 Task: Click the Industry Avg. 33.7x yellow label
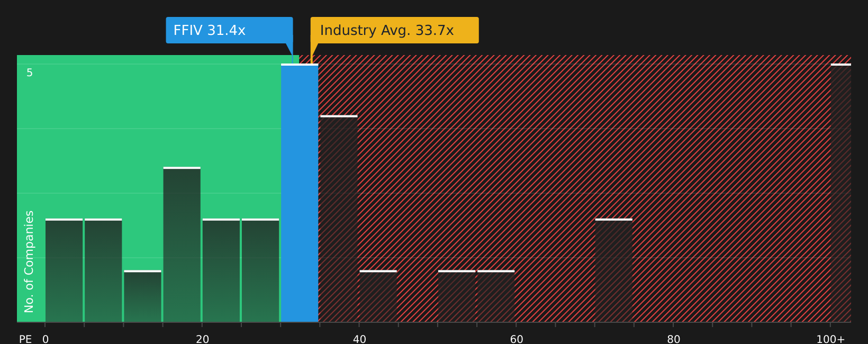[x=394, y=30]
